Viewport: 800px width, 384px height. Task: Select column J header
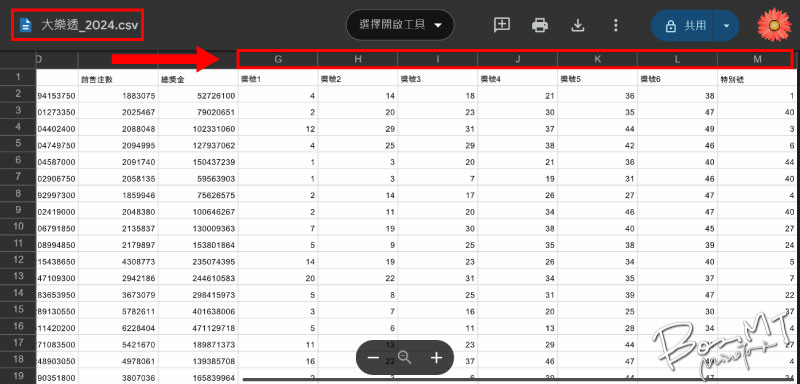pos(518,59)
